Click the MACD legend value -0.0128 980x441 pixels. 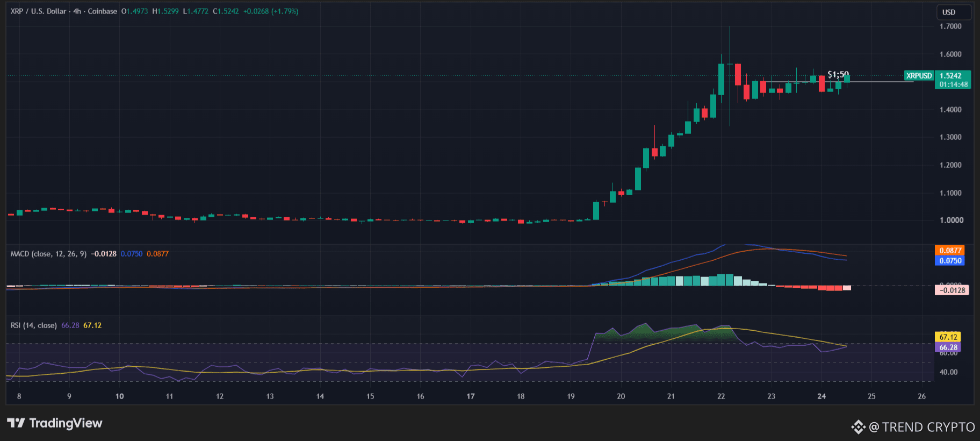pos(104,254)
